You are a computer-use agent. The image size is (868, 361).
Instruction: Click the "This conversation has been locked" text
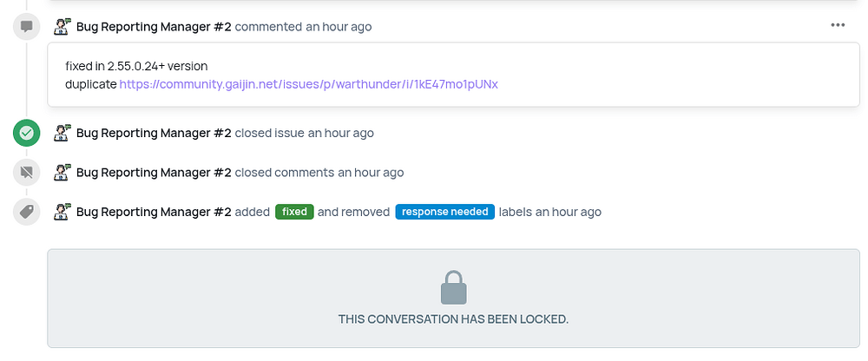pos(453,319)
